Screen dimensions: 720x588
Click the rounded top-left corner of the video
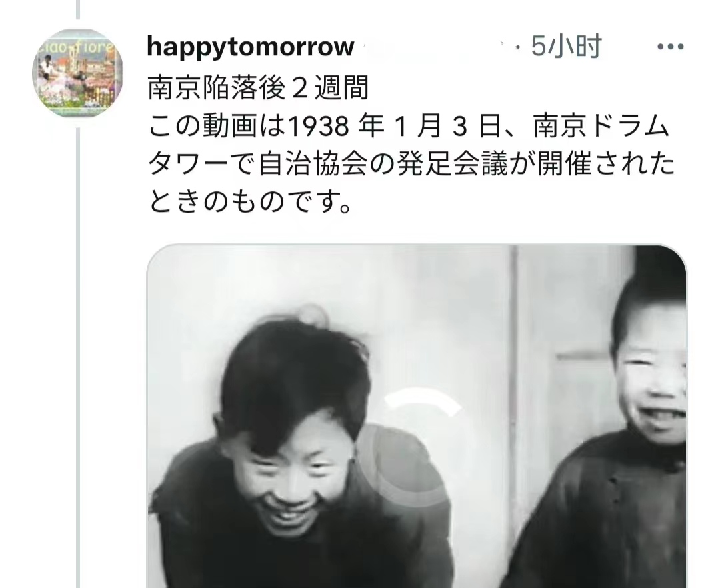click(x=159, y=257)
